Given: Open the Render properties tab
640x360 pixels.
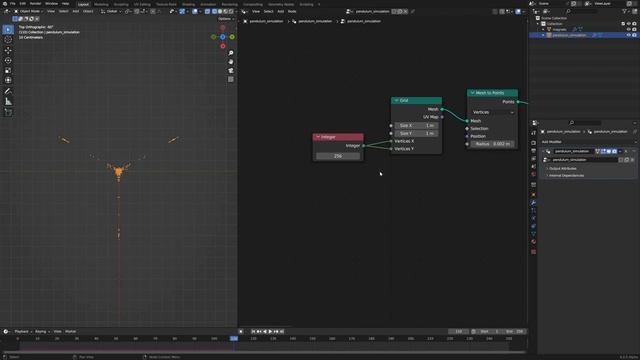Looking at the screenshot, I should coord(533,143).
